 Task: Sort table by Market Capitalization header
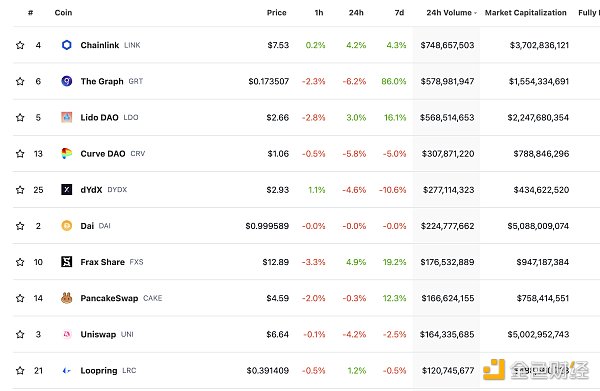(x=525, y=13)
